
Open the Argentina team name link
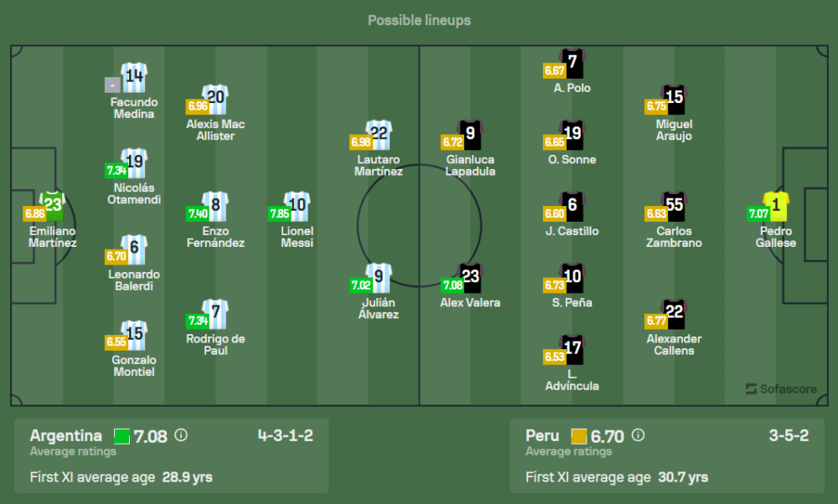pos(65,435)
